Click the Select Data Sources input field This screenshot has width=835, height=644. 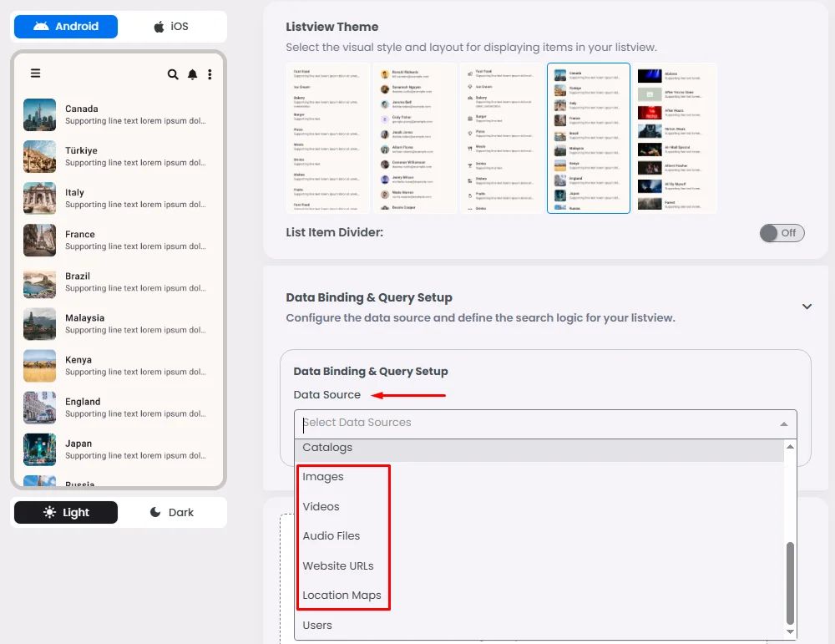(544, 423)
